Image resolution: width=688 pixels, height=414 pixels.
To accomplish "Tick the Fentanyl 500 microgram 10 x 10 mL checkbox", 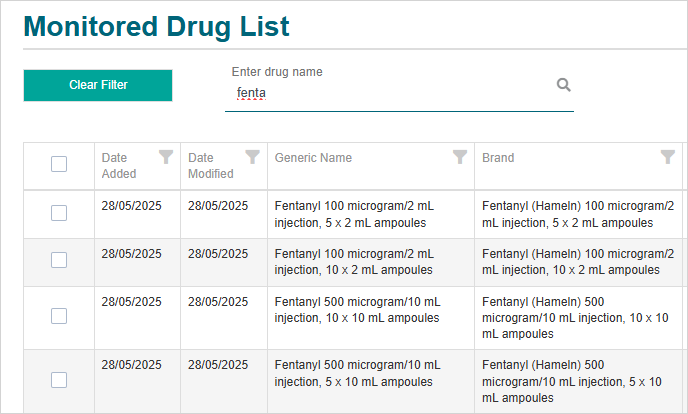I will pyautogui.click(x=59, y=316).
